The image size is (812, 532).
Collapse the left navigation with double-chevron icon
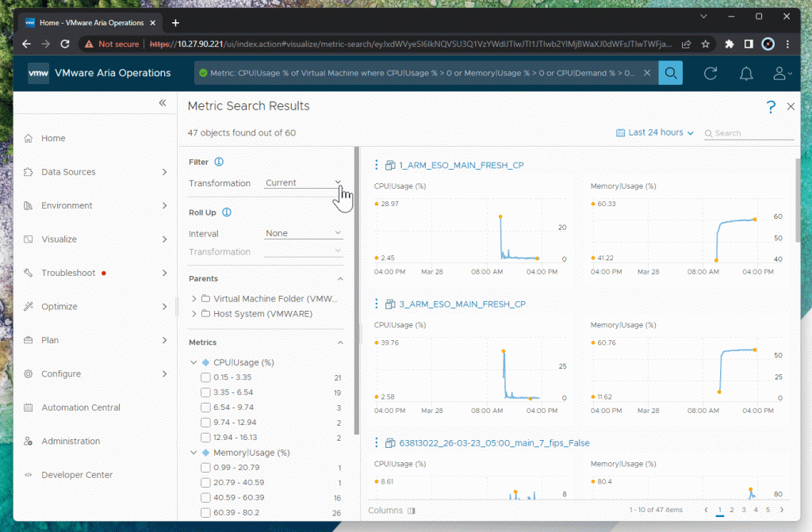point(163,103)
